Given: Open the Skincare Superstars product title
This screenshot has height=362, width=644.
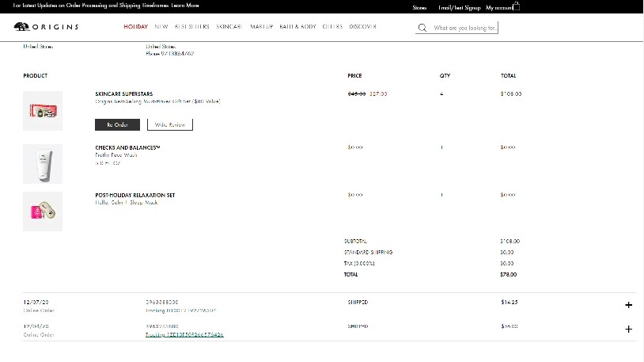Looking at the screenshot, I should click(x=124, y=93).
